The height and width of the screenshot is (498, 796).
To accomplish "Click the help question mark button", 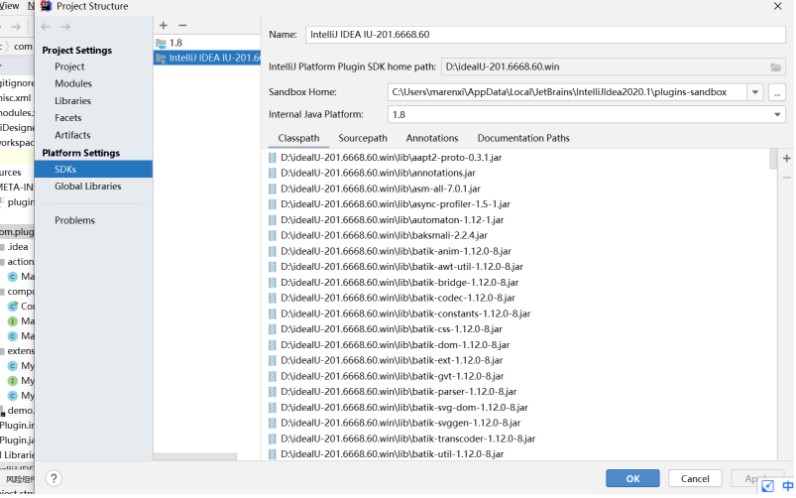I will click(53, 478).
